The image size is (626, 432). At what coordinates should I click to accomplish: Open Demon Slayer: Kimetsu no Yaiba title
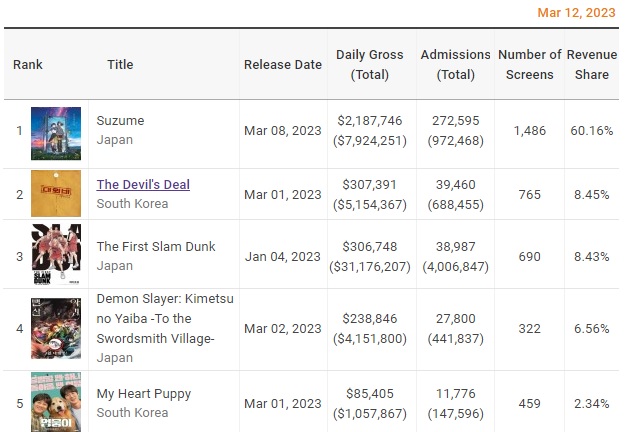tap(155, 318)
